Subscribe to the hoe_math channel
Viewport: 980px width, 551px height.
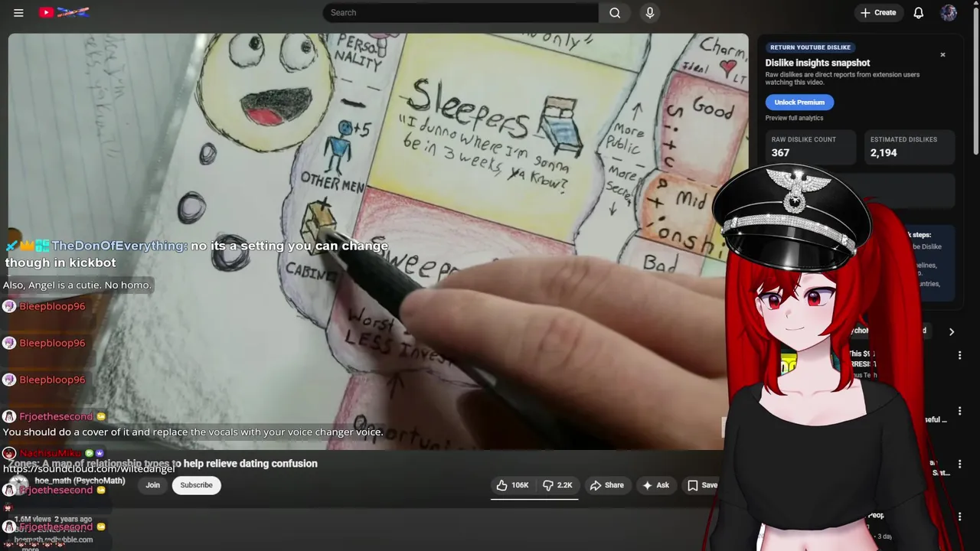point(196,485)
